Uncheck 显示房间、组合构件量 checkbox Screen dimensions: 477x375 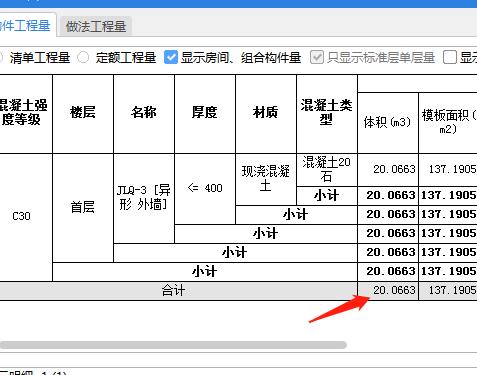171,57
